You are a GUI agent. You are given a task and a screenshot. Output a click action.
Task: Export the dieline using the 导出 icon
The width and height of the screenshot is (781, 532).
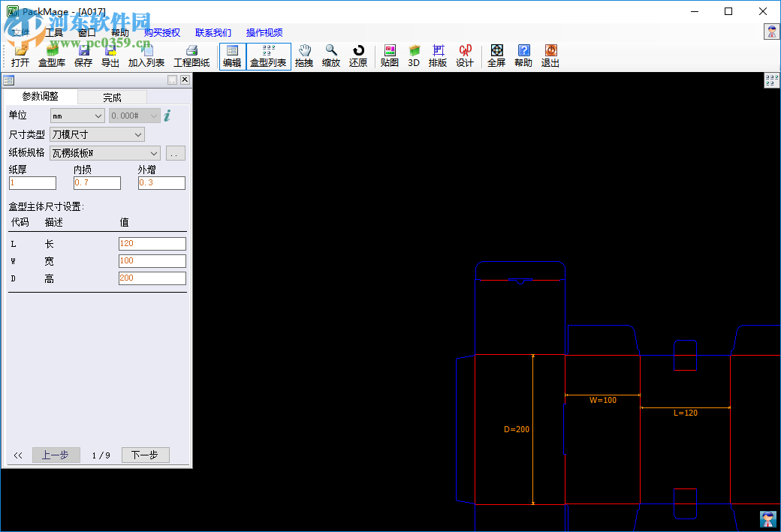pyautogui.click(x=110, y=56)
